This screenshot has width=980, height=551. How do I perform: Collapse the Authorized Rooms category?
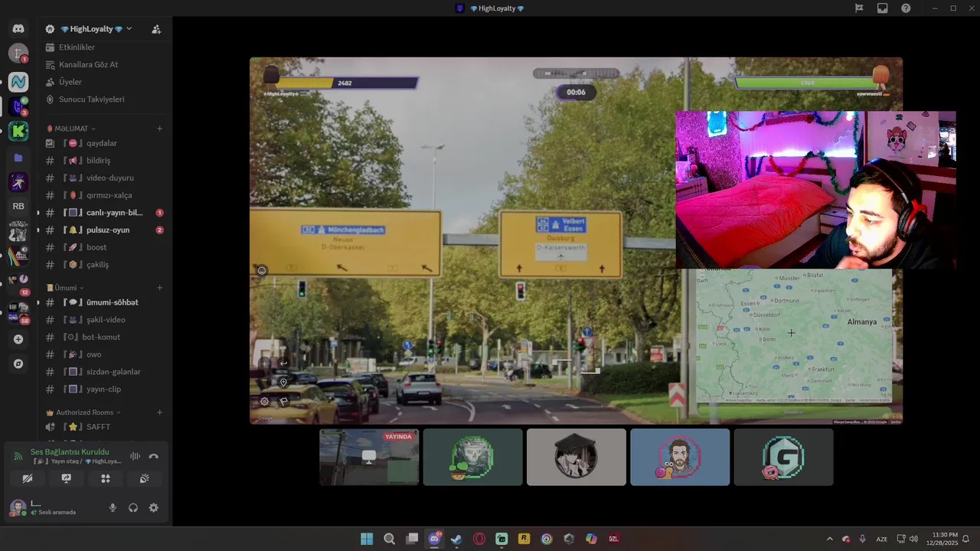(x=83, y=412)
